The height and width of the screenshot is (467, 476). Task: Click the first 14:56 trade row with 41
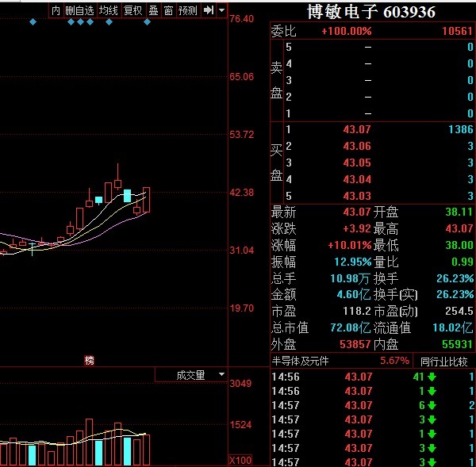373,377
